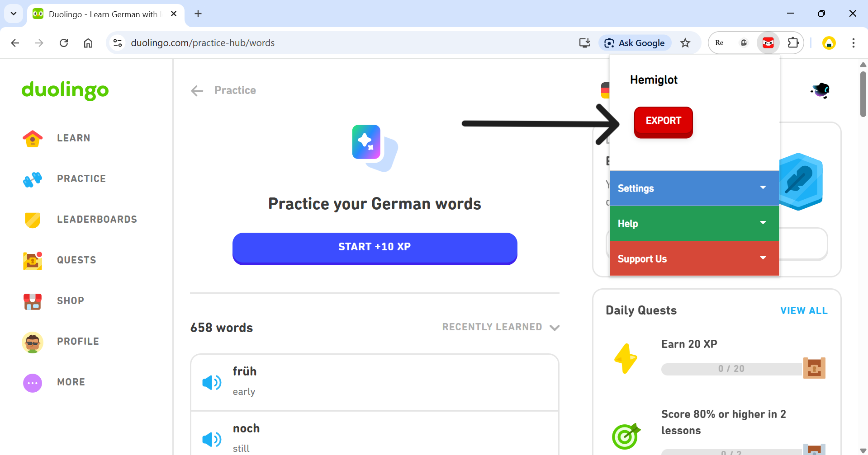Viewport: 868px width, 455px height.
Task: Open Shop from the sidebar
Action: click(70, 301)
